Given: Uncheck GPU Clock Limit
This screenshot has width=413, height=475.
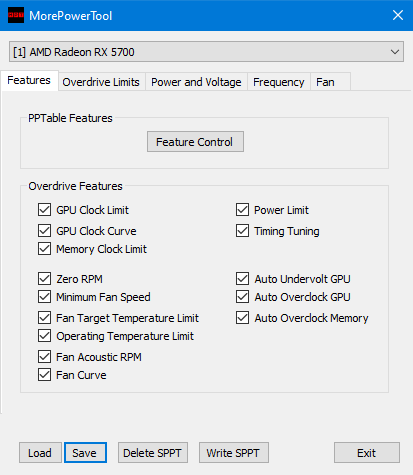Looking at the screenshot, I should point(44,210).
